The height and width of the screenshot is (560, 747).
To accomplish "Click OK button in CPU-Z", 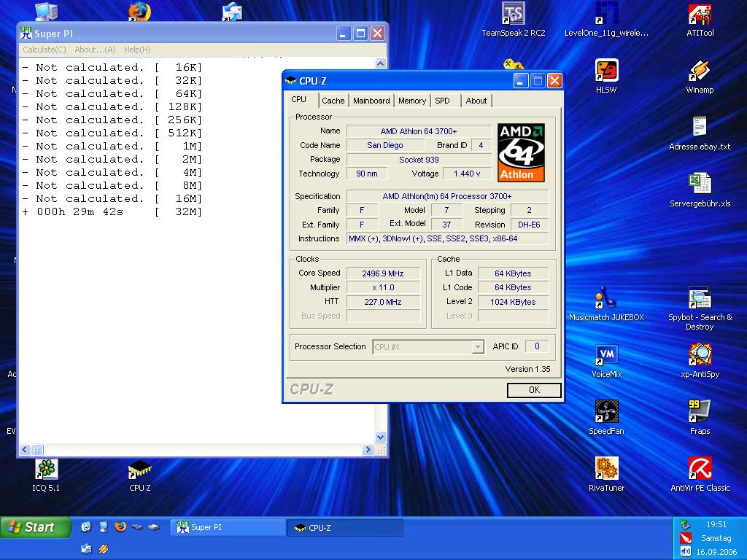I will (x=534, y=390).
